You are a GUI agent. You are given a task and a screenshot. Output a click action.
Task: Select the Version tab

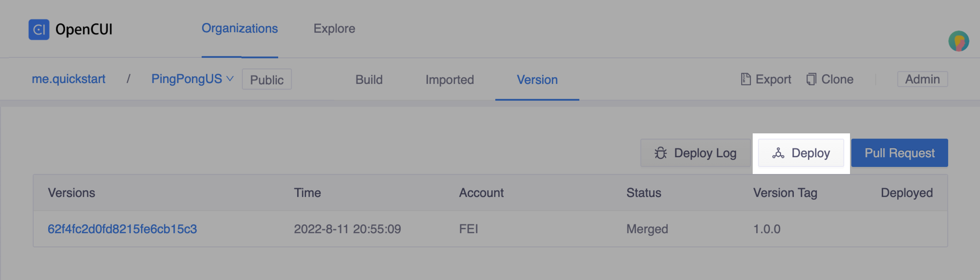537,79
